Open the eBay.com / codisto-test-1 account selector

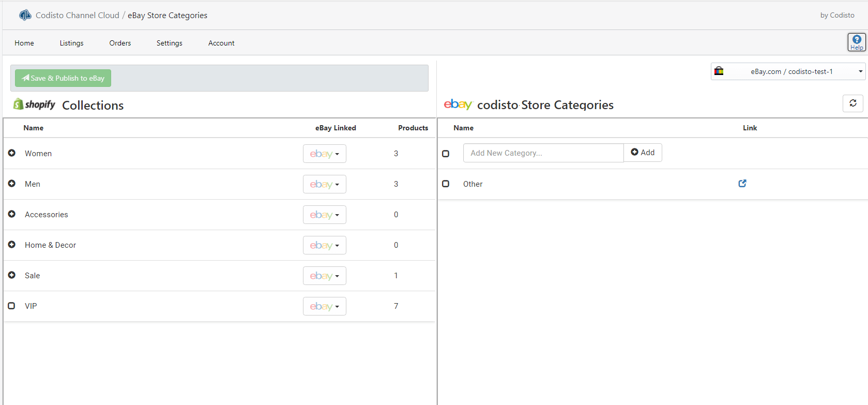coord(788,71)
